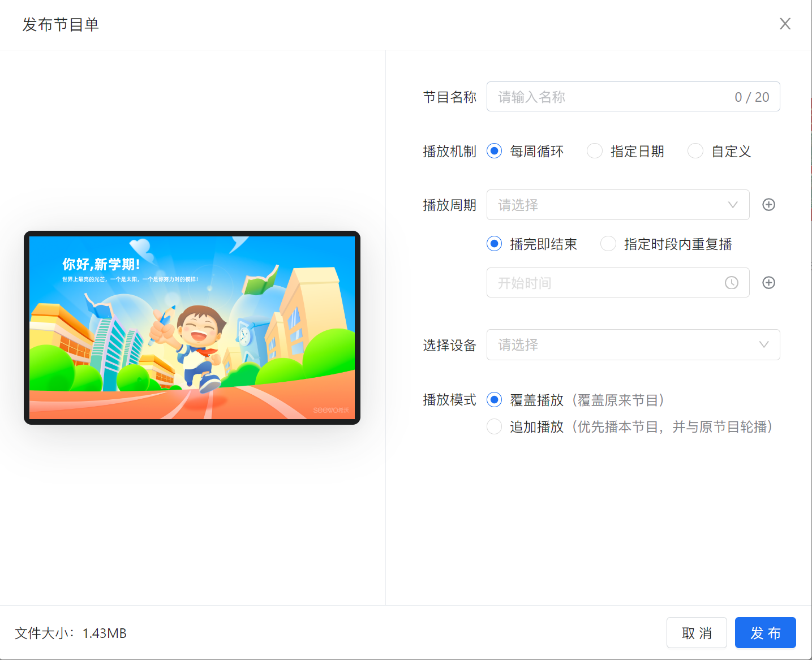
Task: Click the 发布 button
Action: click(765, 633)
